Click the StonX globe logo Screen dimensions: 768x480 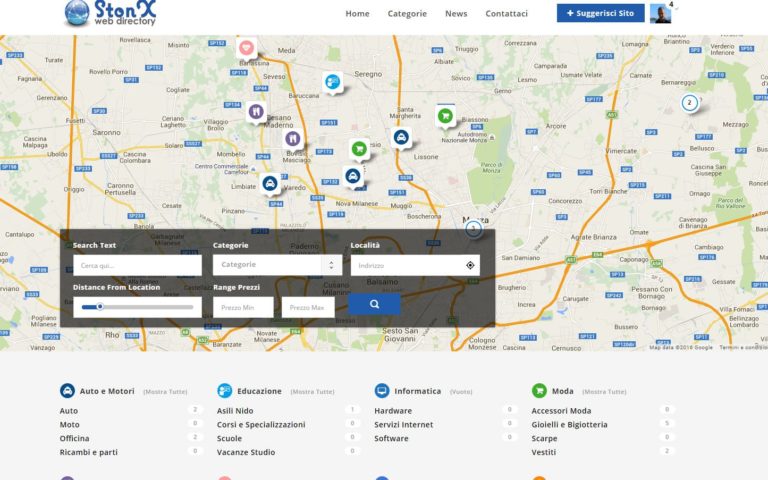[x=77, y=13]
